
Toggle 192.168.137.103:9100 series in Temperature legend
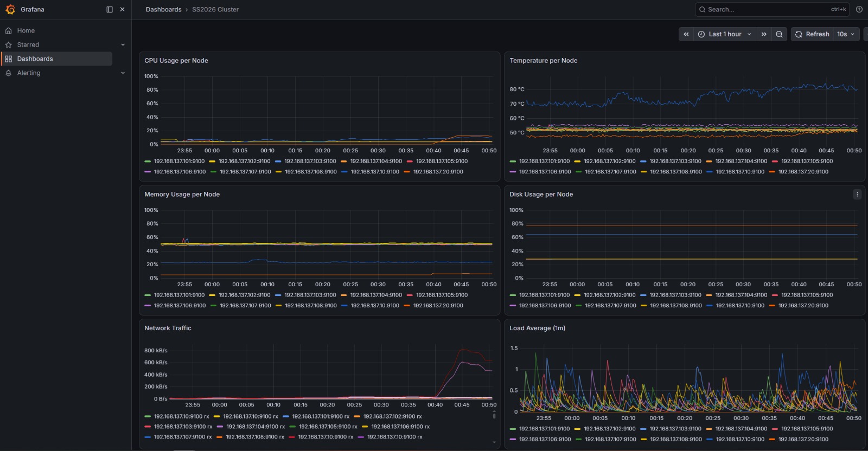(x=675, y=162)
